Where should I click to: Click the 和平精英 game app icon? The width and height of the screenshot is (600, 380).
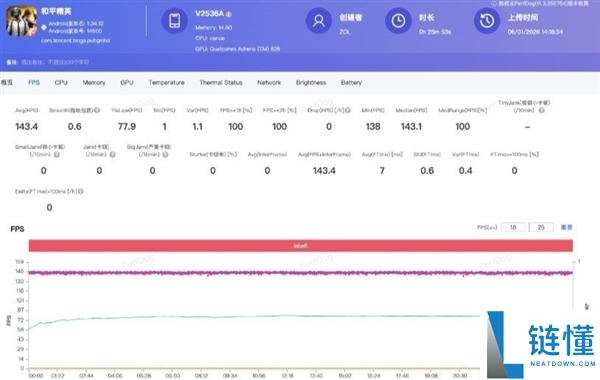tap(21, 21)
